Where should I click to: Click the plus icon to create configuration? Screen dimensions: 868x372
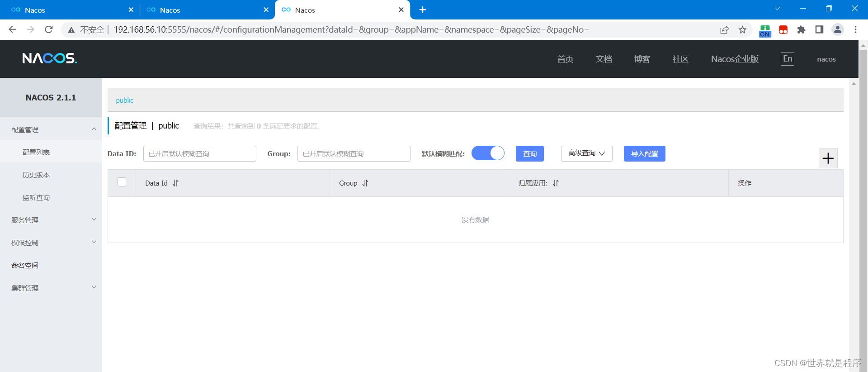point(828,158)
